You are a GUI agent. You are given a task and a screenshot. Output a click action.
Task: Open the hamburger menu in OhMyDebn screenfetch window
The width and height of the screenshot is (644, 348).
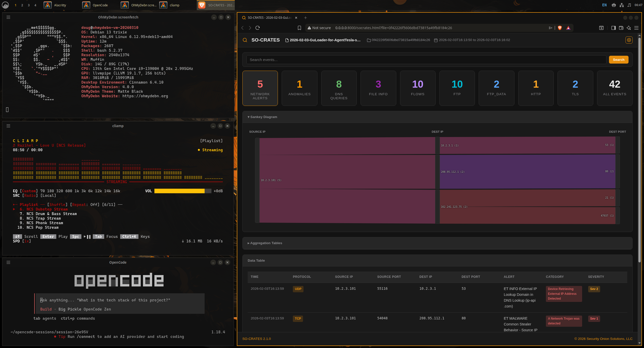tap(8, 17)
